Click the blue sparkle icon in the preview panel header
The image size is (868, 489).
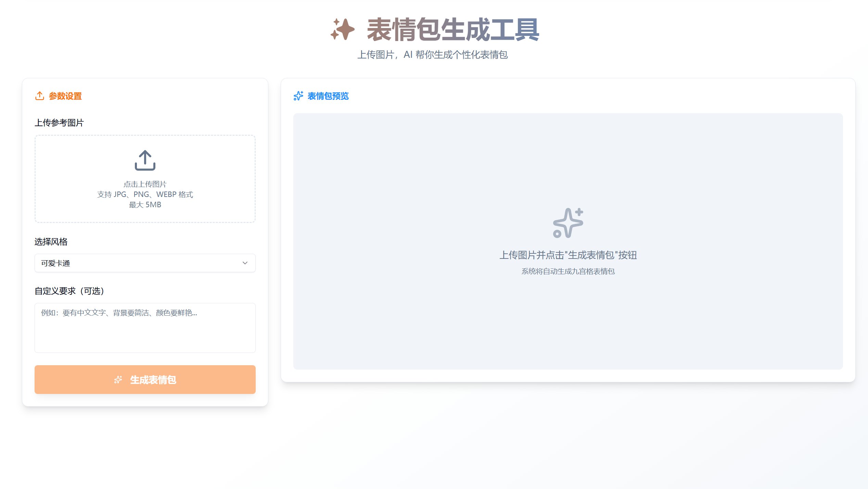click(298, 96)
